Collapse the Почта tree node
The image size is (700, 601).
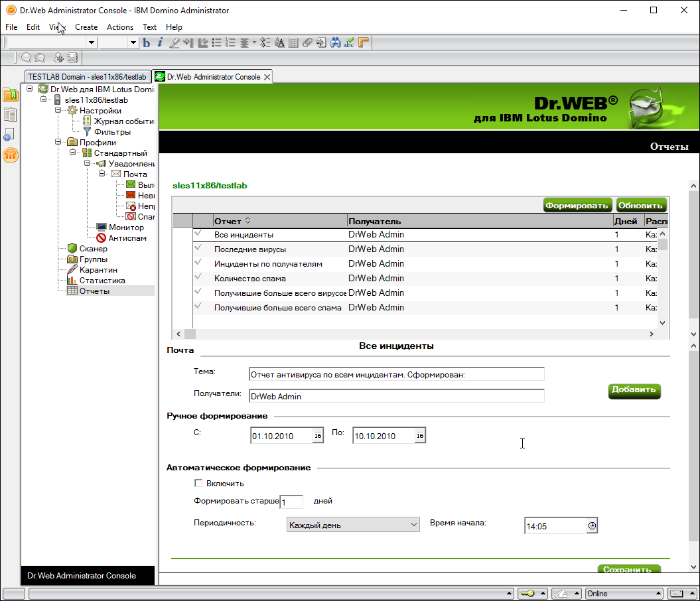coord(102,174)
